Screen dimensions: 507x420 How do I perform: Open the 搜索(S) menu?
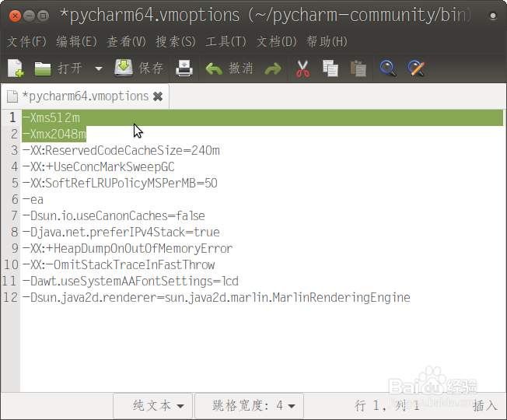click(x=176, y=42)
